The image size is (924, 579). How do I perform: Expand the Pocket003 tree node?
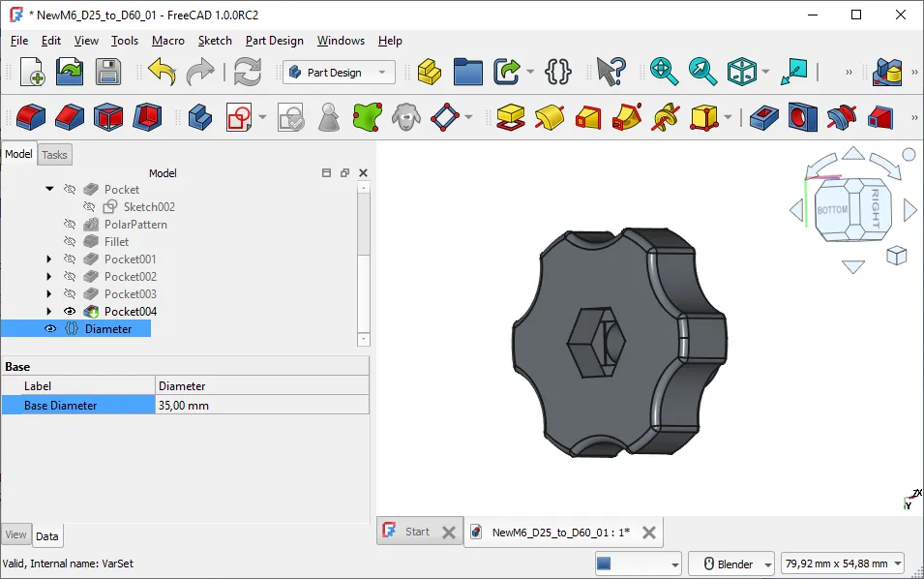tap(49, 293)
